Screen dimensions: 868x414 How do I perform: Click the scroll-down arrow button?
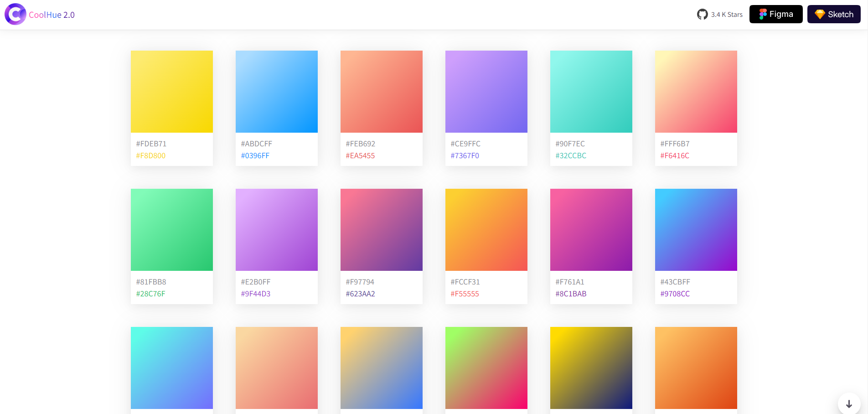[849, 404]
